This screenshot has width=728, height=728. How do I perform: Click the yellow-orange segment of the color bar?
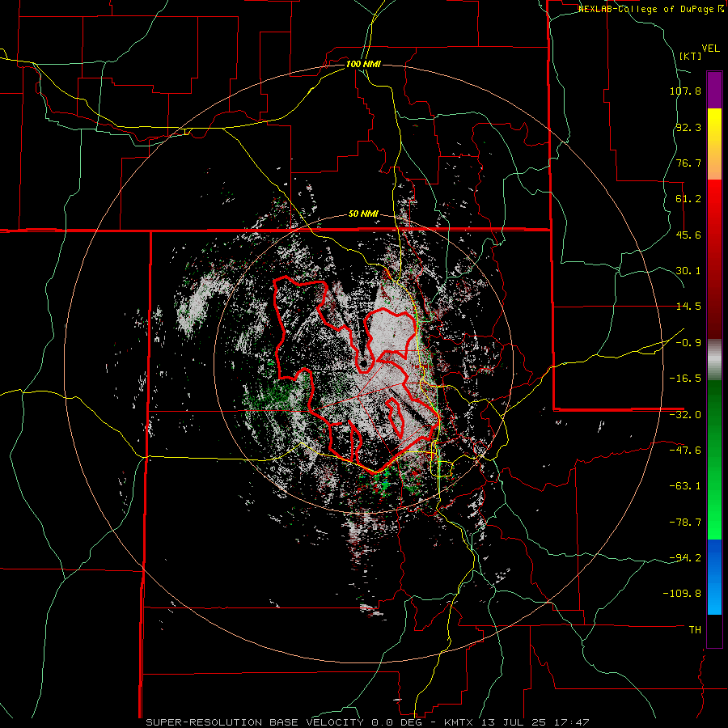[714, 144]
